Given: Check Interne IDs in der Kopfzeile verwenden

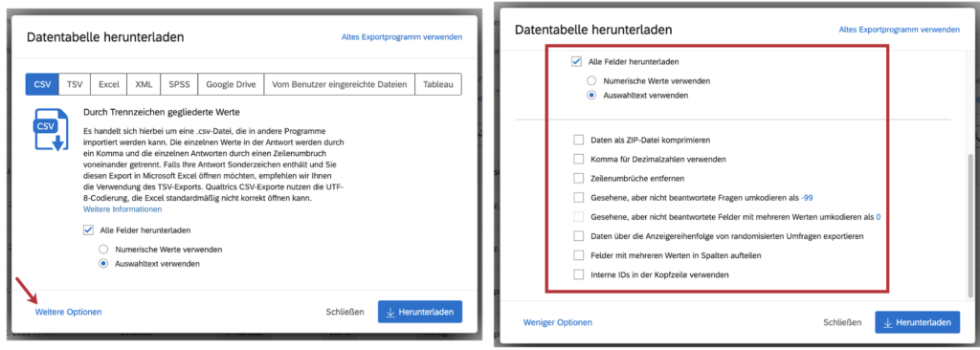Looking at the screenshot, I should 579,274.
